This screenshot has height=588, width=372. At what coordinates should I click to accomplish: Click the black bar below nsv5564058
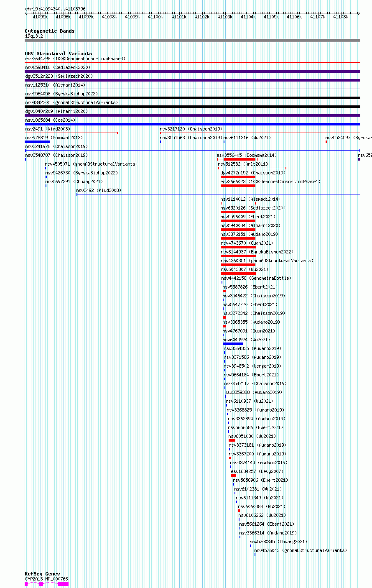192,98
